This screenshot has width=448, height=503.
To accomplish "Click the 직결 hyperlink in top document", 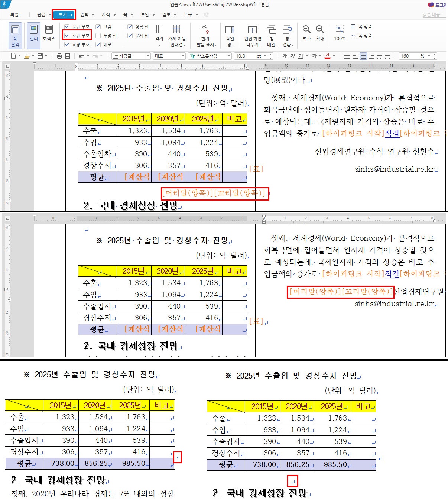I will (392, 133).
